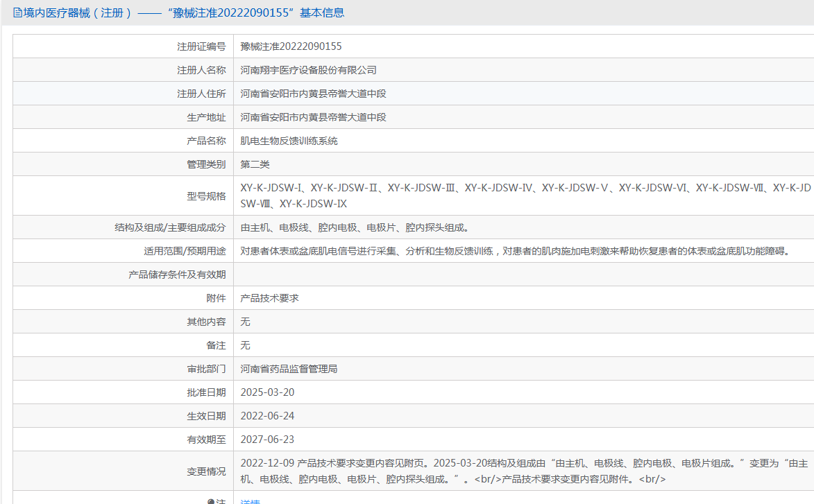Select company name 河南翔宇医疗设备股份有限公司
The width and height of the screenshot is (814, 504).
[x=308, y=70]
